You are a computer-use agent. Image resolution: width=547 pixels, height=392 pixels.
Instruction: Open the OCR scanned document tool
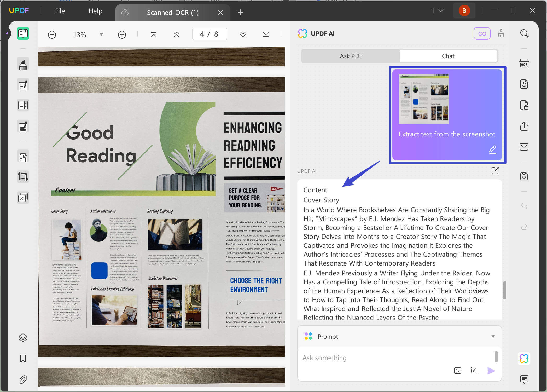[x=524, y=63]
